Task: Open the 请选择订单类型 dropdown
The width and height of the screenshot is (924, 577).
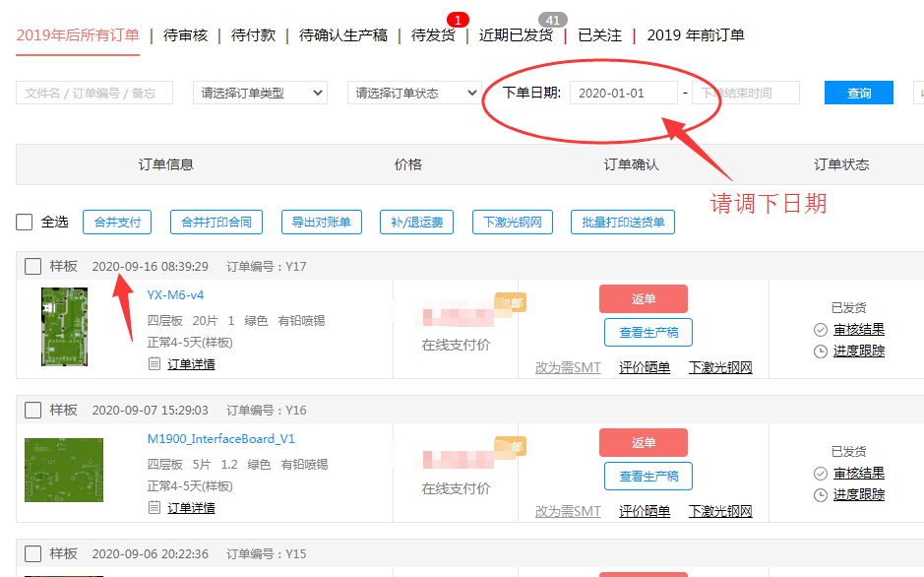Action: point(260,94)
